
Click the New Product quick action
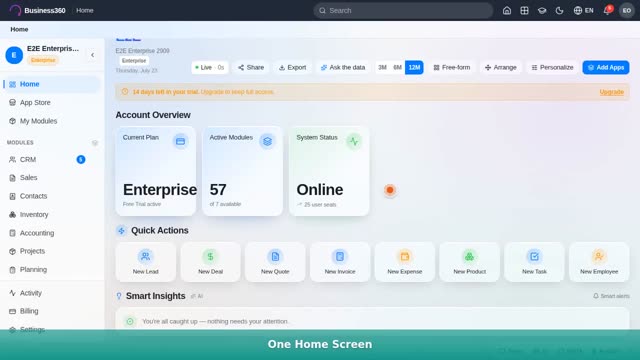pyautogui.click(x=469, y=262)
